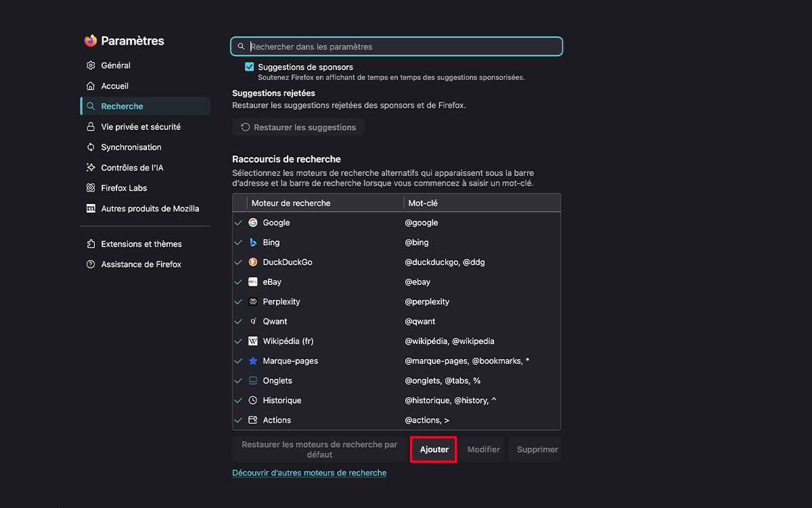Click the eBay engine logo

pos(253,282)
